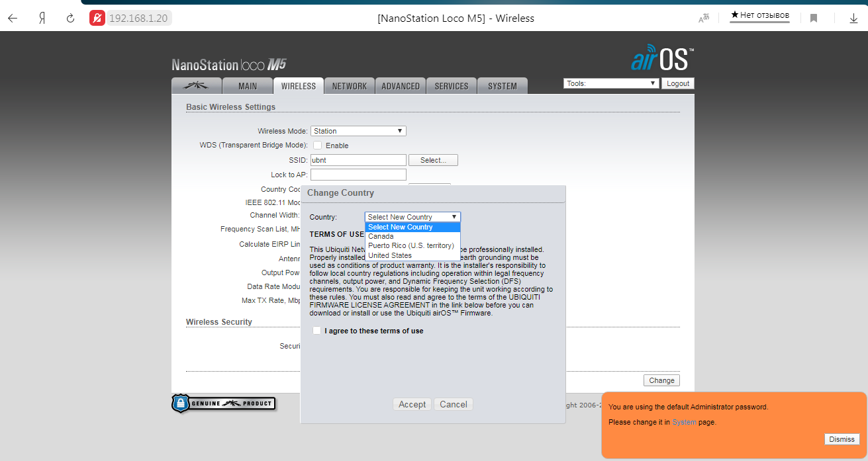Click the Change button
The height and width of the screenshot is (461, 868).
point(661,380)
